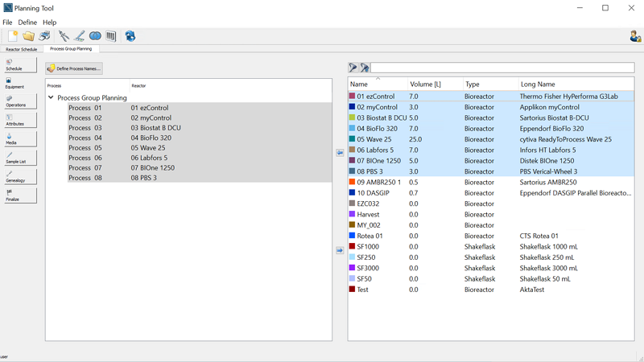
Task: Open the Equipment sidebar section
Action: (20, 84)
